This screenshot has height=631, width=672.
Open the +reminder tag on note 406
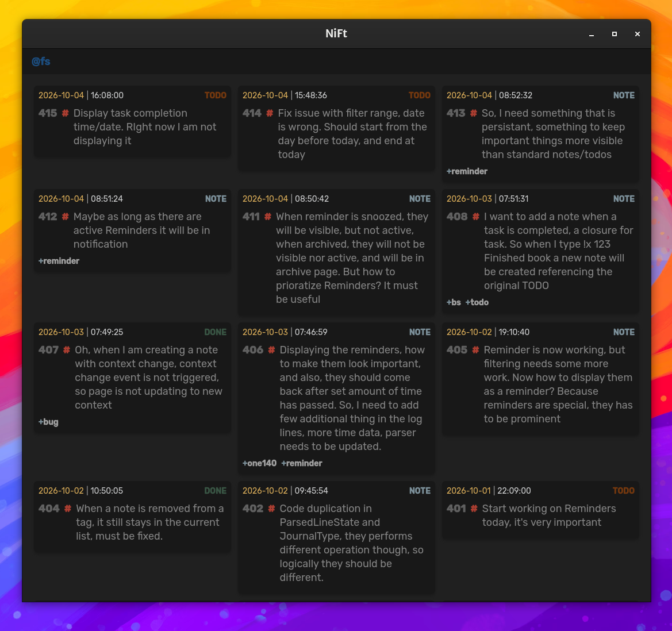point(302,464)
